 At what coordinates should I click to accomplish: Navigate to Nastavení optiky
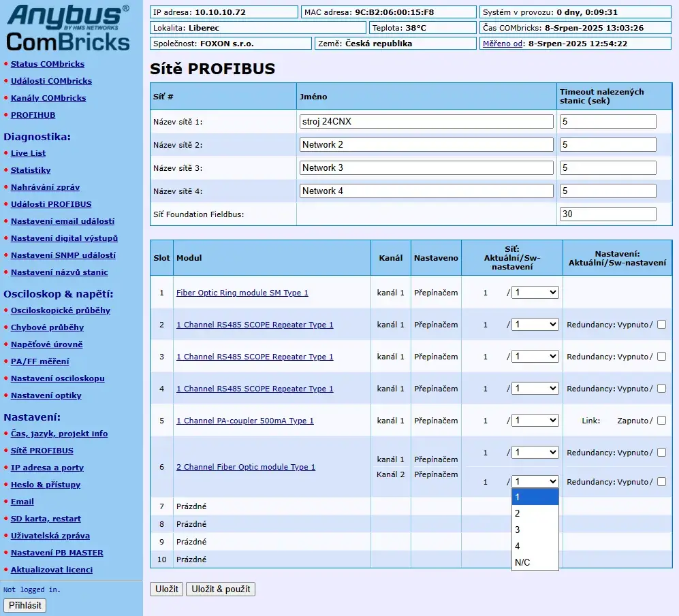pos(46,395)
